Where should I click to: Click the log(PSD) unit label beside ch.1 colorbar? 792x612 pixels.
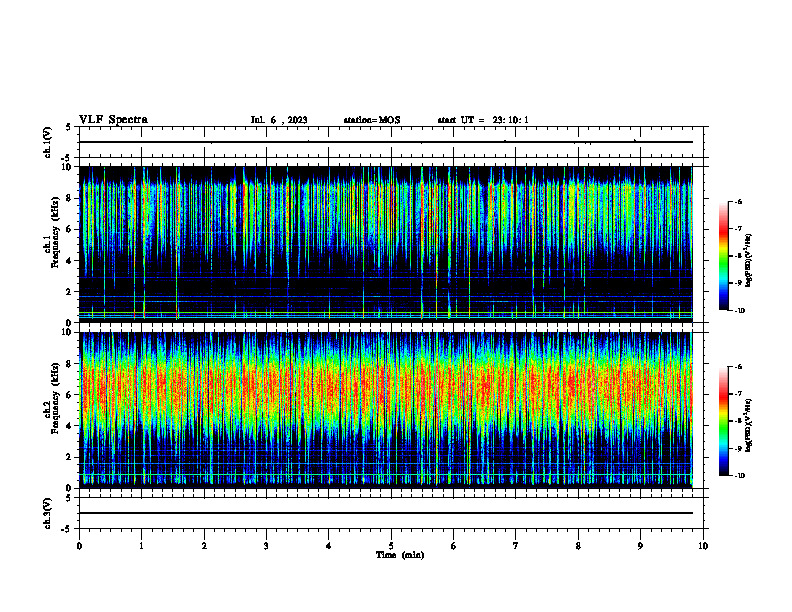pos(749,261)
